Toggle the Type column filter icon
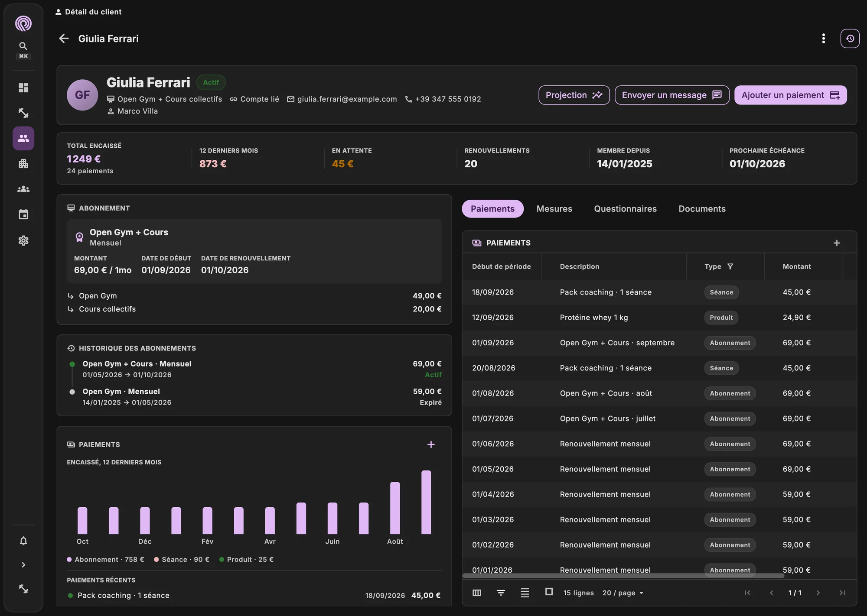The image size is (867, 616). click(x=730, y=266)
